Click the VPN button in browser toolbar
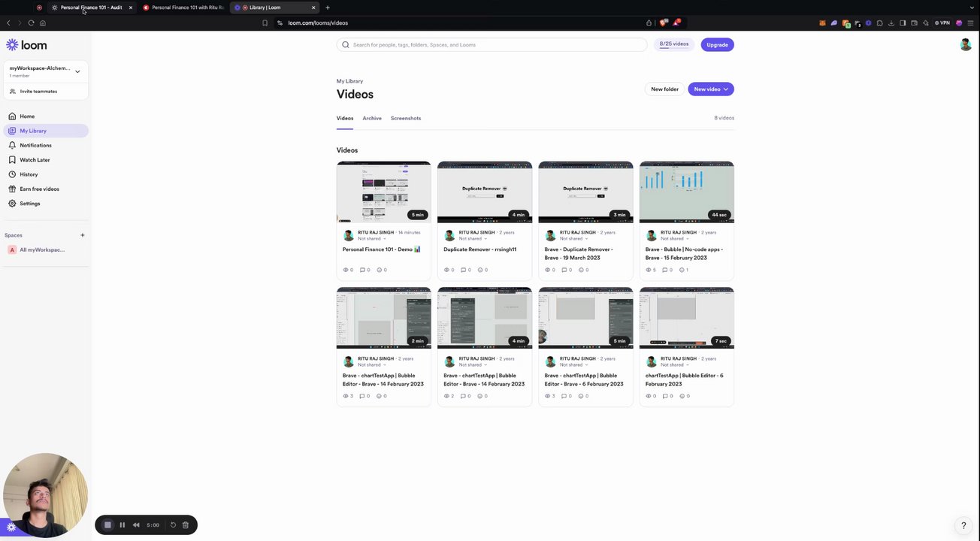Screen dimensions: 980x541 tap(942, 23)
